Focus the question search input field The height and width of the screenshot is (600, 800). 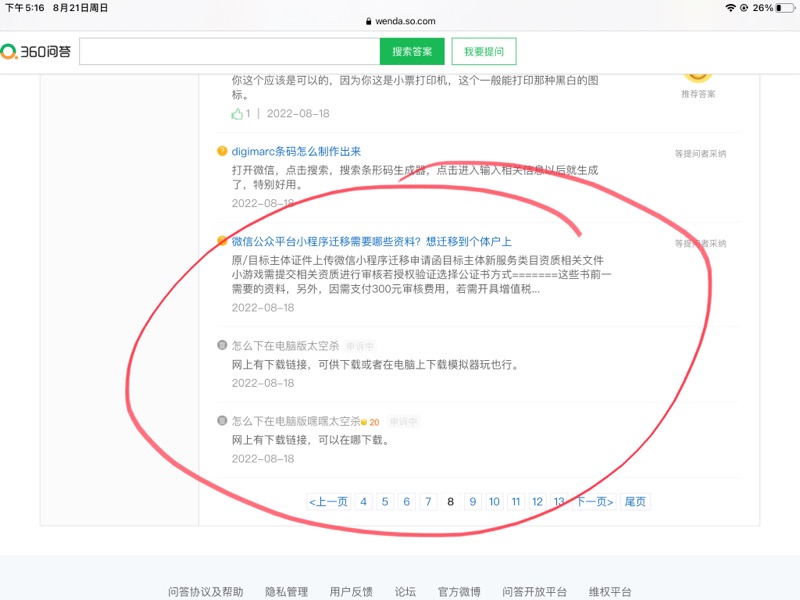click(x=230, y=52)
